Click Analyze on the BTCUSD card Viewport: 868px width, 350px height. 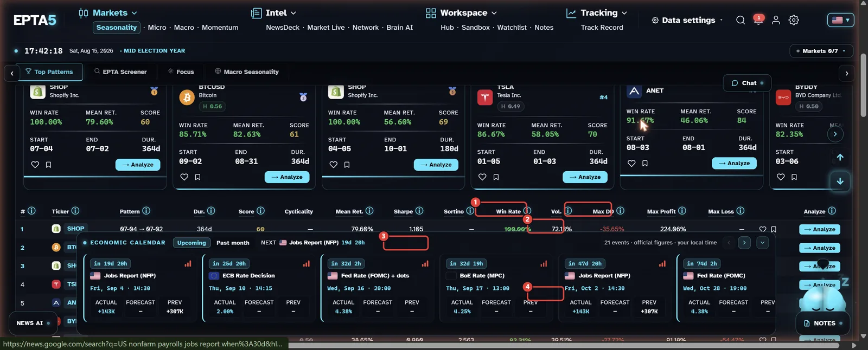point(287,177)
